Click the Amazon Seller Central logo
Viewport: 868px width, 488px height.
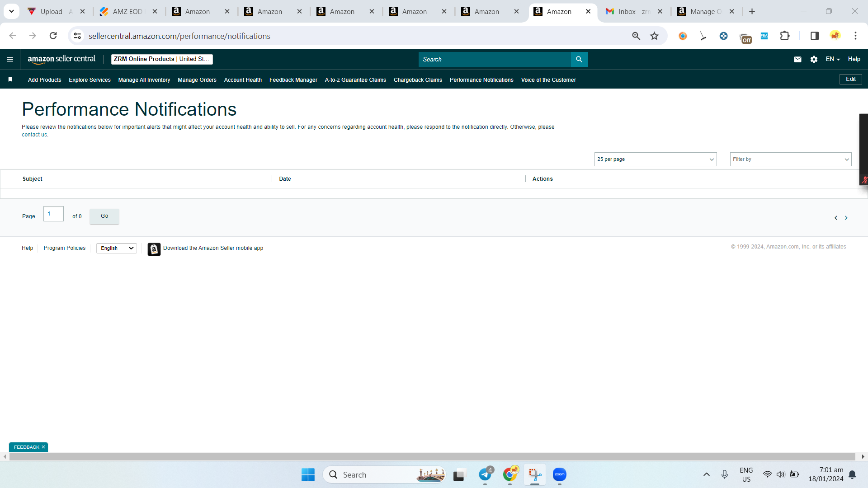[61, 59]
